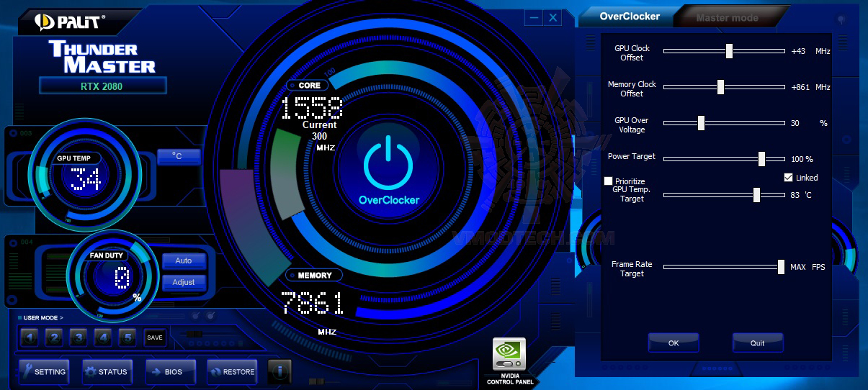The image size is (868, 390).
Task: Toggle the °C temperature unit button
Action: tap(179, 156)
